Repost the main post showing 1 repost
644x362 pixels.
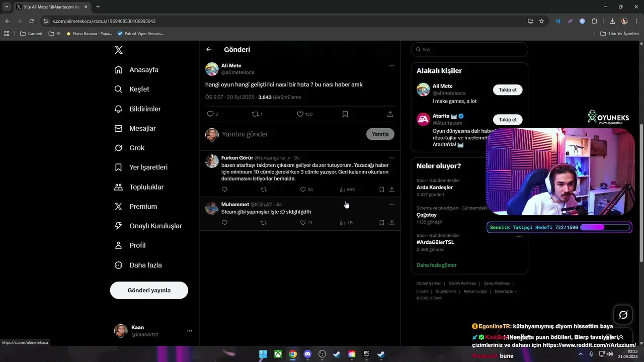coord(257,114)
